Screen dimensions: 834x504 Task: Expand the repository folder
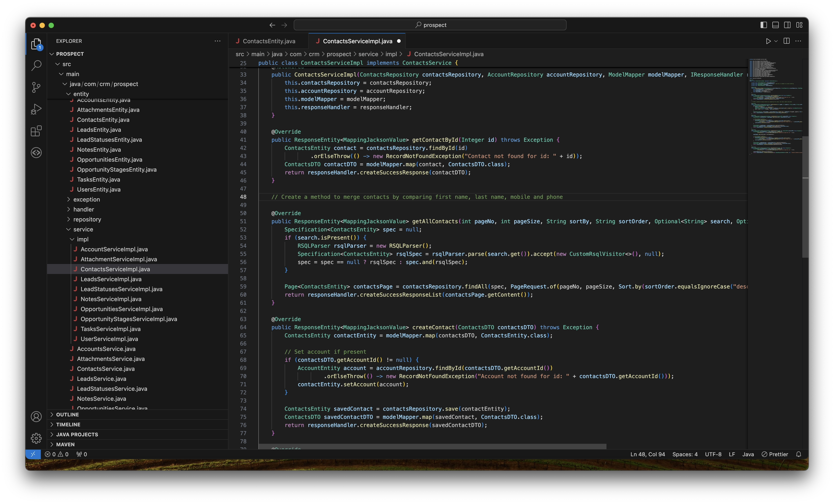pos(87,219)
